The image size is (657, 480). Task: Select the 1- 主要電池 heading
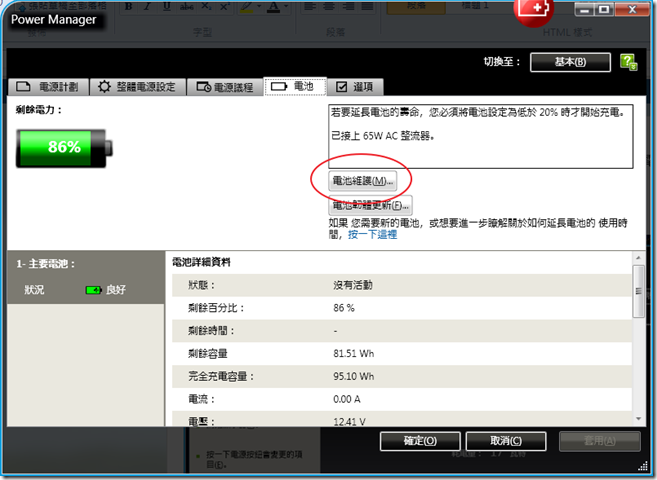(46, 264)
